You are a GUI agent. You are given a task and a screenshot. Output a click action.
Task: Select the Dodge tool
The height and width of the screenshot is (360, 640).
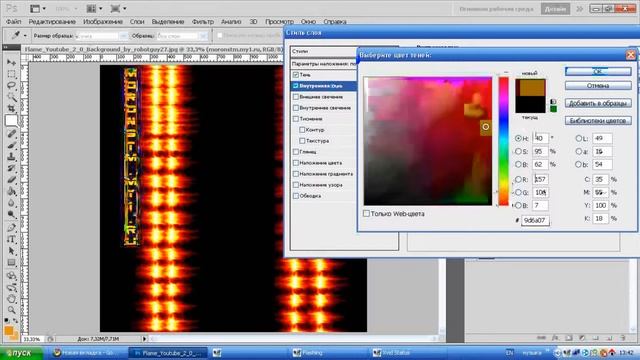coord(11,214)
